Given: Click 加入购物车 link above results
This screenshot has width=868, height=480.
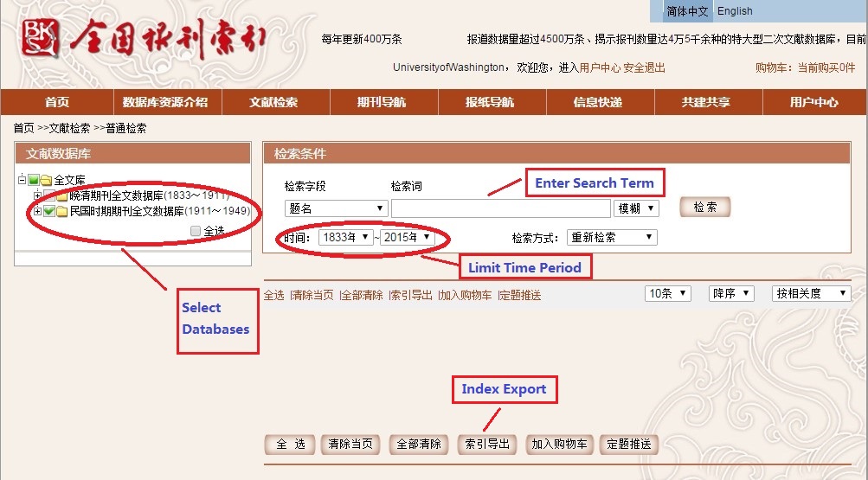Looking at the screenshot, I should coord(466,295).
